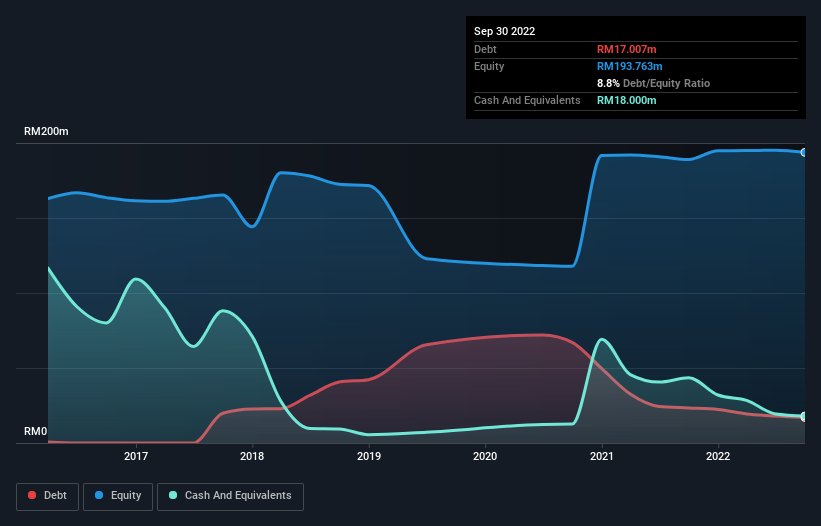Image resolution: width=821 pixels, height=526 pixels.
Task: Click the RM193.763m equity value
Action: click(629, 66)
